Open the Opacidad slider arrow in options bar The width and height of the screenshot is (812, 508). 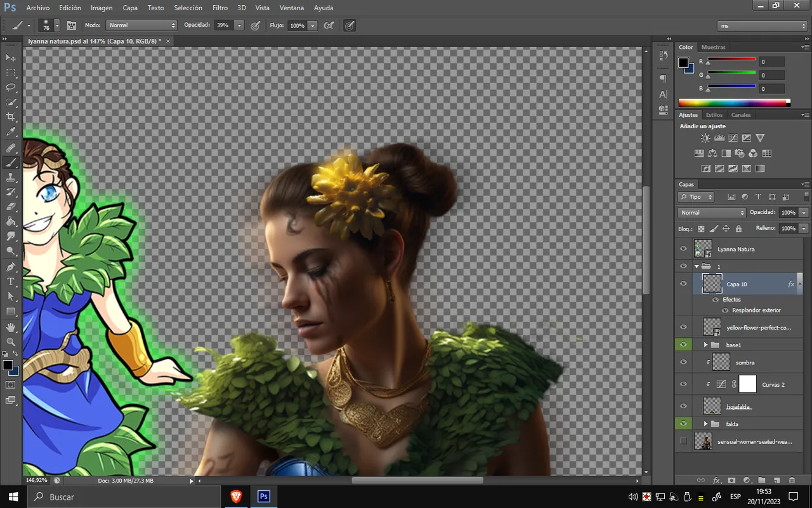[239, 25]
